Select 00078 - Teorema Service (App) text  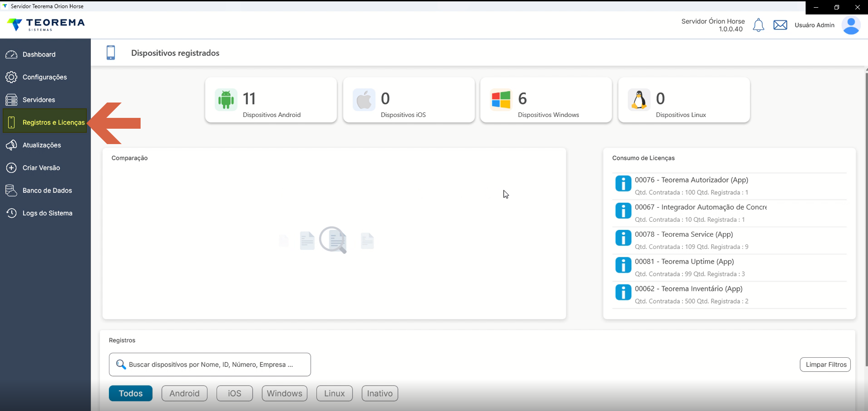[x=684, y=234]
